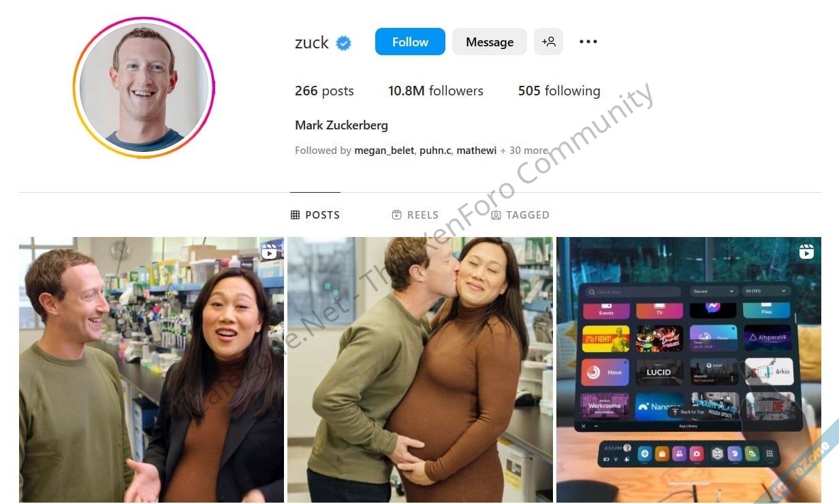This screenshot has width=839, height=504.
Task: View Mark Zuckerberg's story profile picture
Action: (x=144, y=87)
